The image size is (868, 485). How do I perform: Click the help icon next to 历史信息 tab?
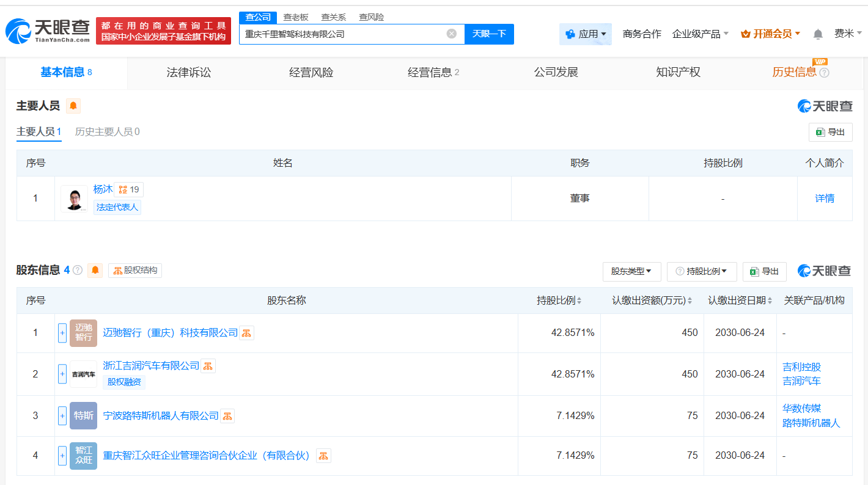coord(824,73)
